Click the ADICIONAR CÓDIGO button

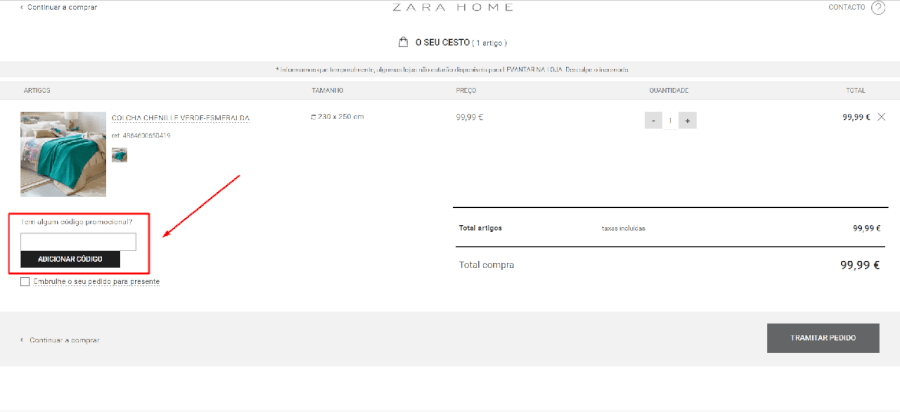click(70, 259)
